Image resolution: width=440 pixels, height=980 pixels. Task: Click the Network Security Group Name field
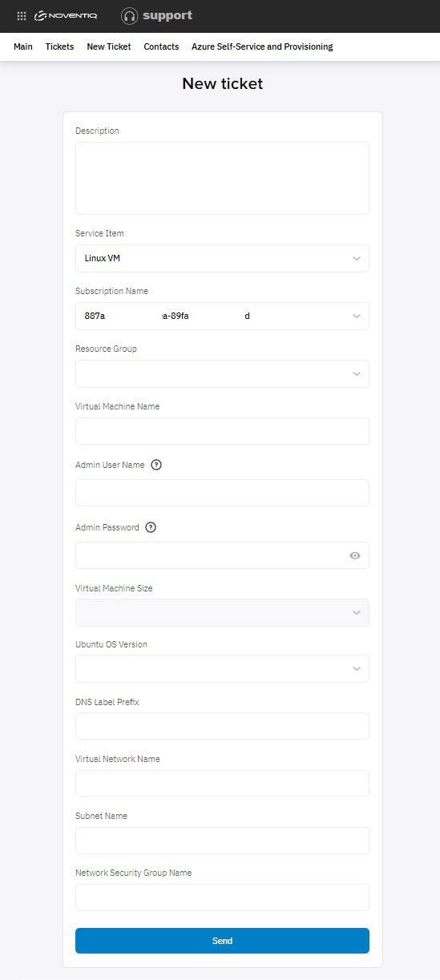(x=222, y=897)
